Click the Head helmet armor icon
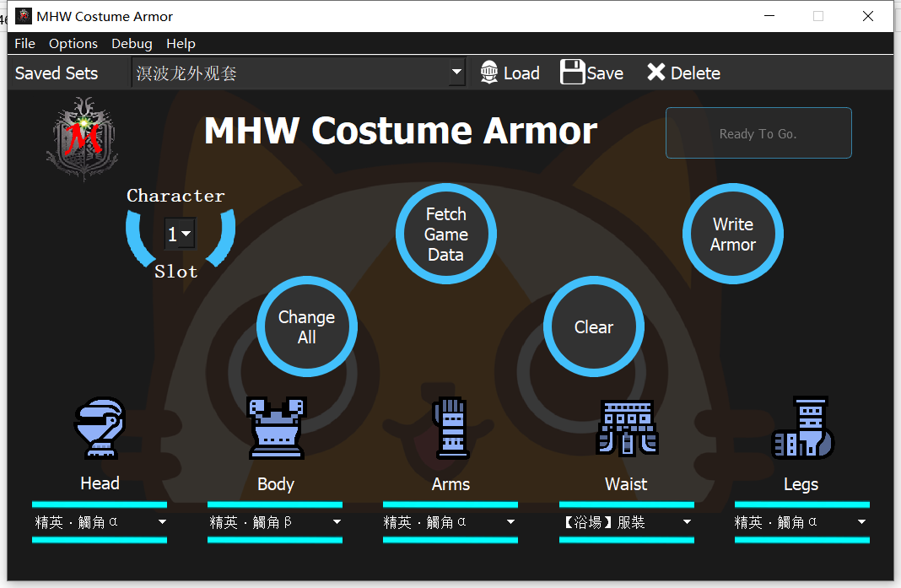 click(x=100, y=428)
